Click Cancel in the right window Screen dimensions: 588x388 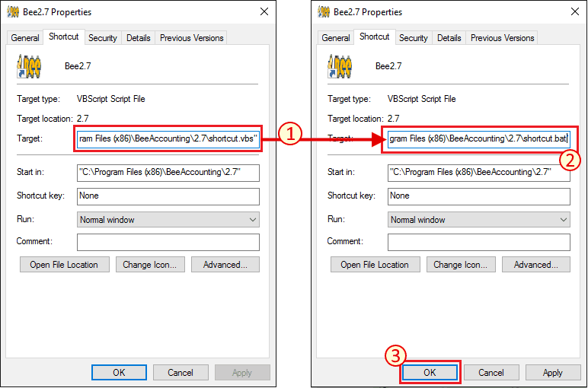(x=491, y=372)
